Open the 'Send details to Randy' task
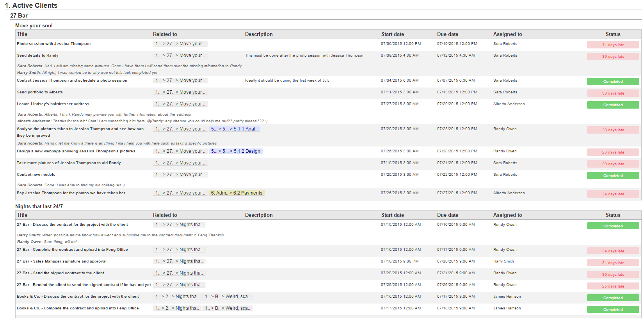 [37, 55]
